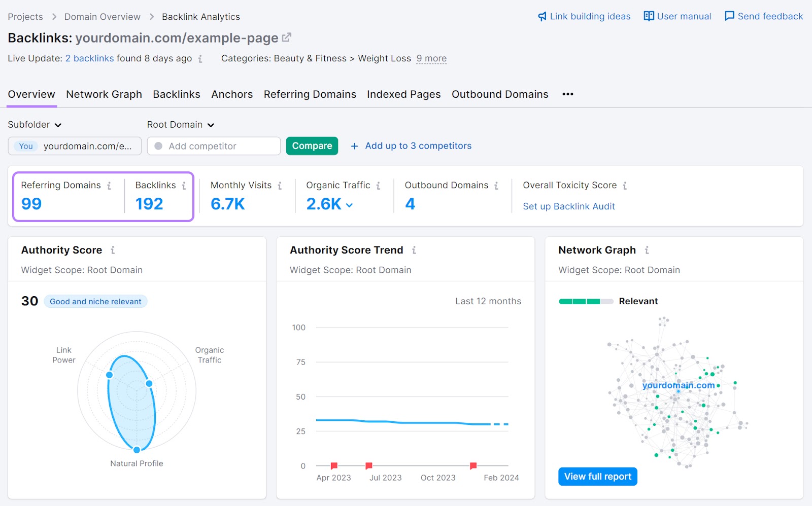
Task: Open Send feedback link
Action: 770,16
